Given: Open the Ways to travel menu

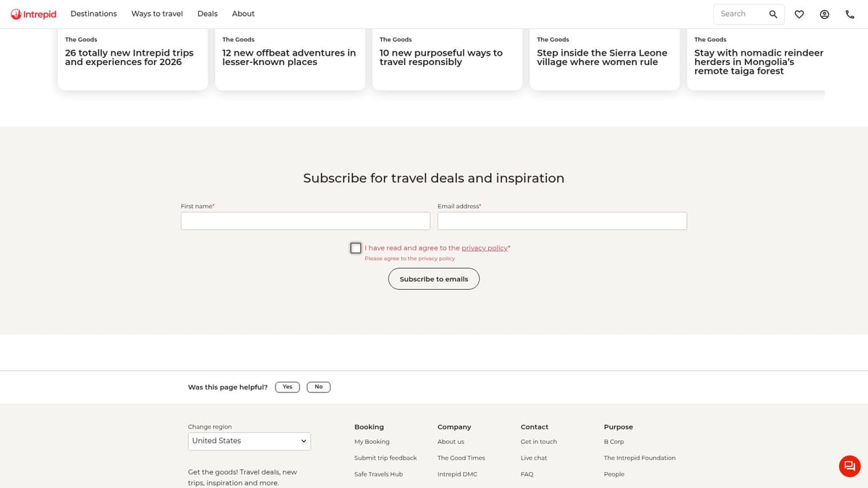Looking at the screenshot, I should point(157,14).
